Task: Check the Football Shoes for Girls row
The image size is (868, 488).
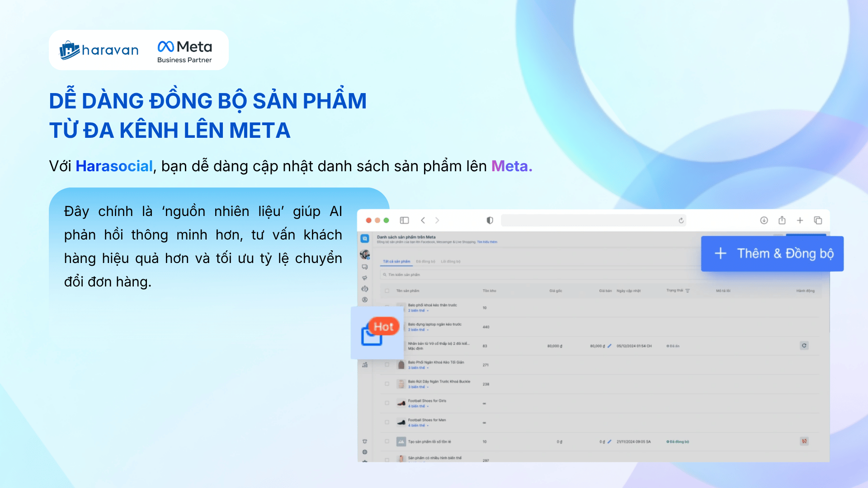Action: pyautogui.click(x=387, y=403)
